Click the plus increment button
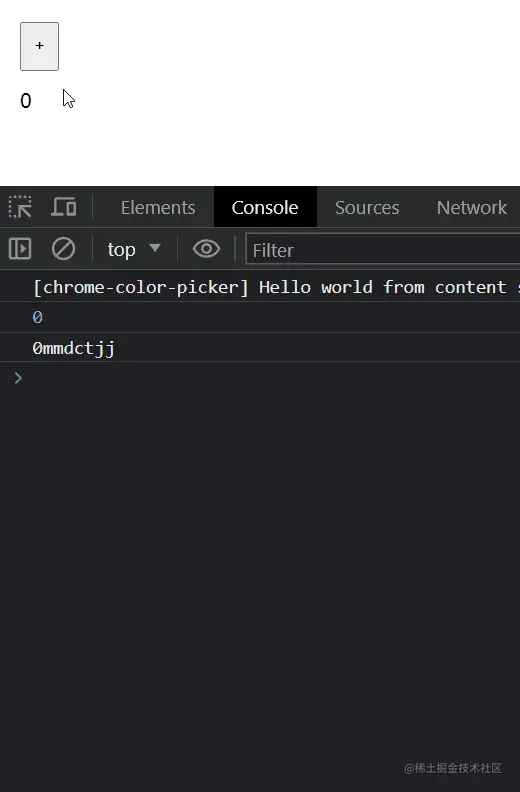 click(39, 46)
